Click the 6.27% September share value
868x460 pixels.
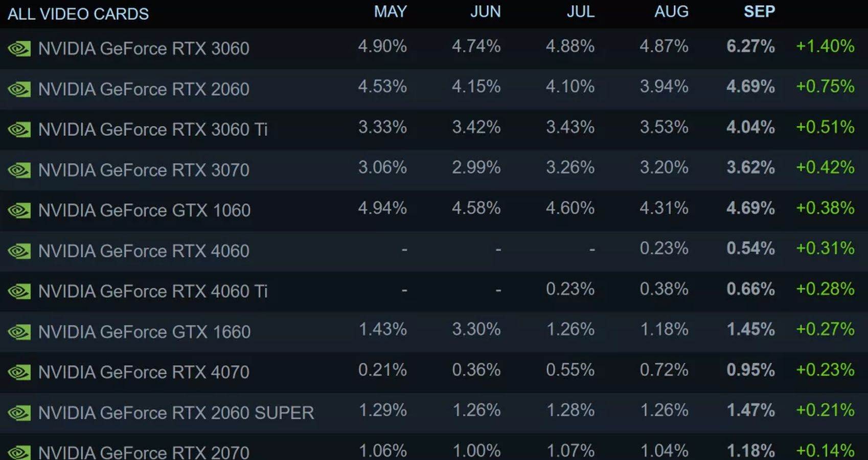click(x=750, y=47)
